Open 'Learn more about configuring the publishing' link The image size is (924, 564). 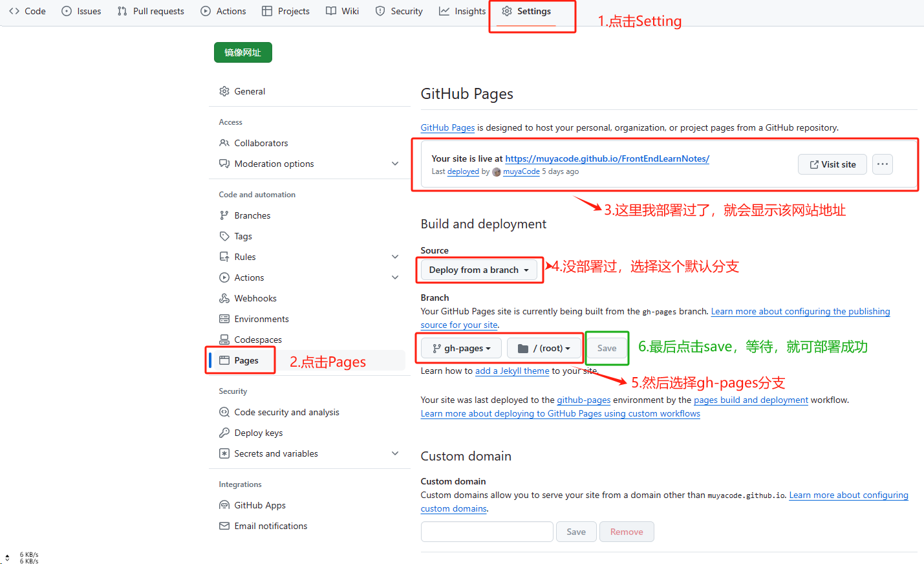pos(800,311)
